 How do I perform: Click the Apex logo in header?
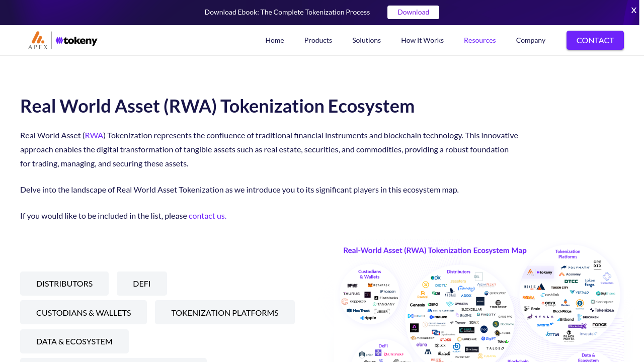pos(38,40)
